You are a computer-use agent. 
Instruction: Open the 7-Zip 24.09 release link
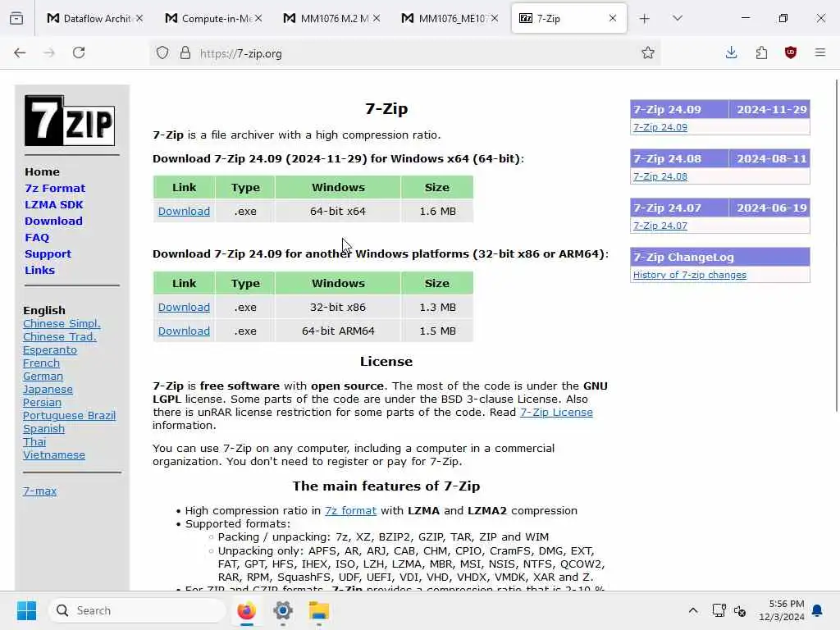pyautogui.click(x=660, y=127)
